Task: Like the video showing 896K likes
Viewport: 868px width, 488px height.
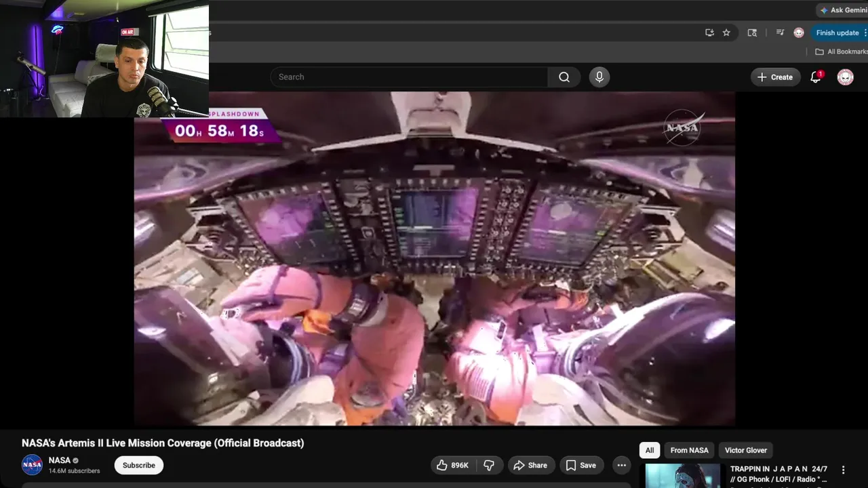Action: (452, 465)
